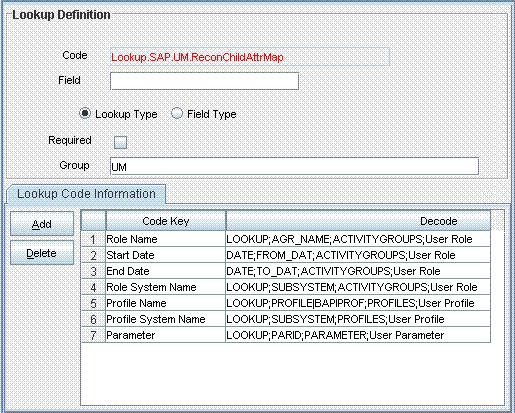Click the End Date code key cell
515x413 pixels.
click(x=166, y=271)
